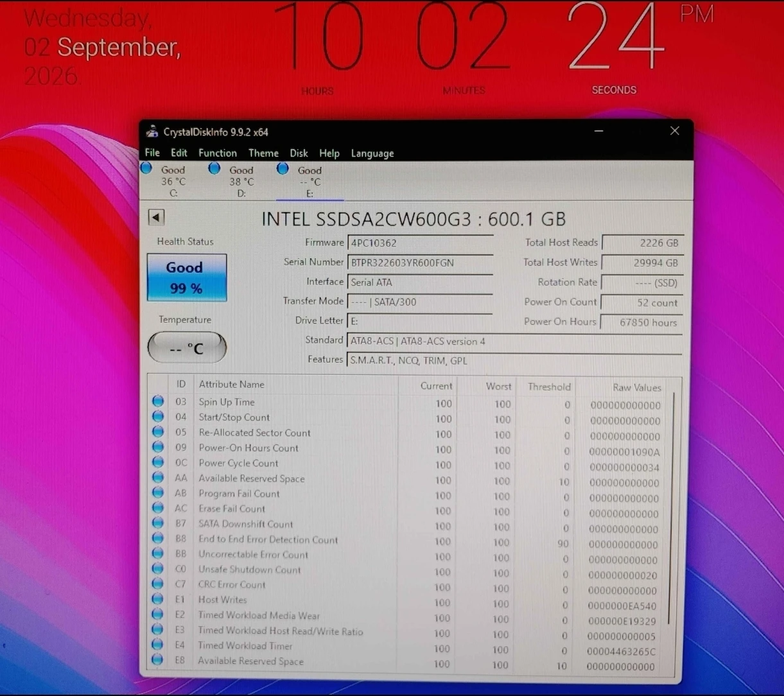Click status icon for End to End Error Detection
Screen dimensions: 784x696
(158, 538)
